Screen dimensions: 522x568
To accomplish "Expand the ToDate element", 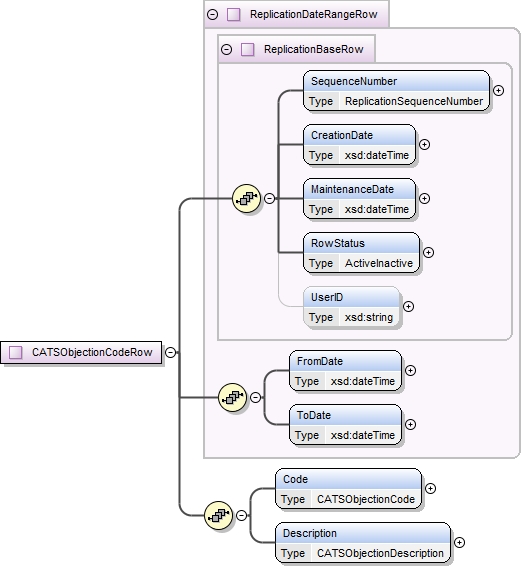I will click(x=410, y=424).
